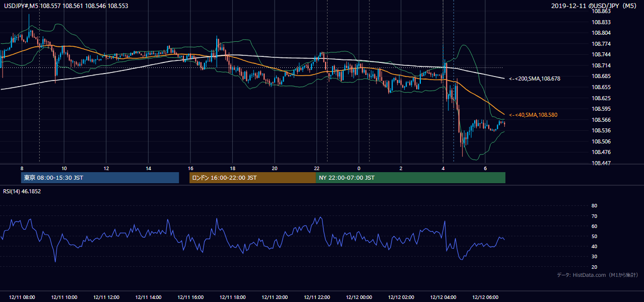644x302 pixels.
Task: Click the 12/11 16:00 time label
Action: [190, 297]
